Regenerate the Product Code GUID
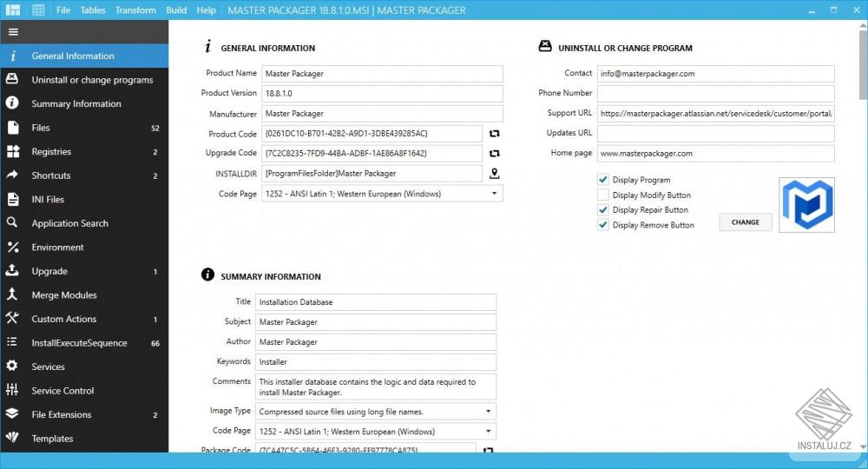This screenshot has width=868, height=469. coord(495,134)
